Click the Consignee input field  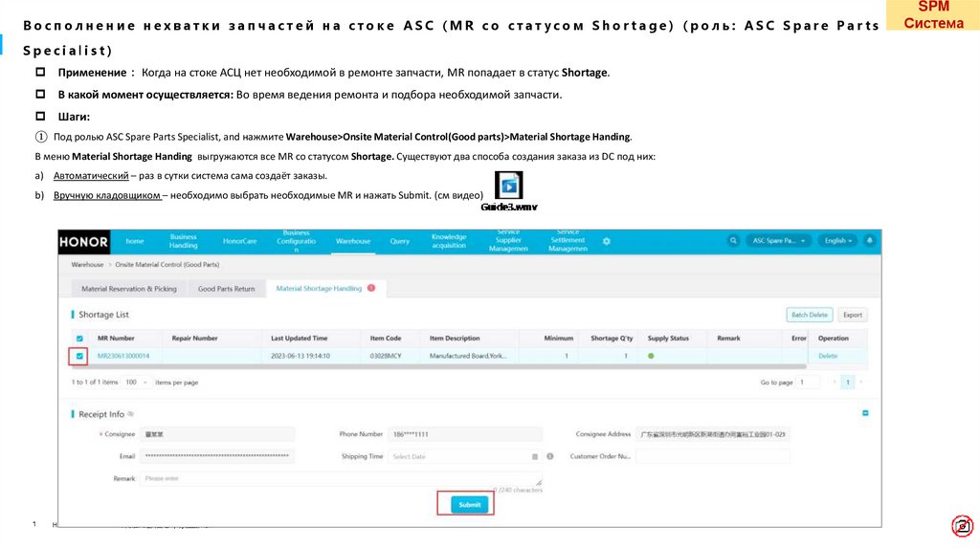point(217,434)
